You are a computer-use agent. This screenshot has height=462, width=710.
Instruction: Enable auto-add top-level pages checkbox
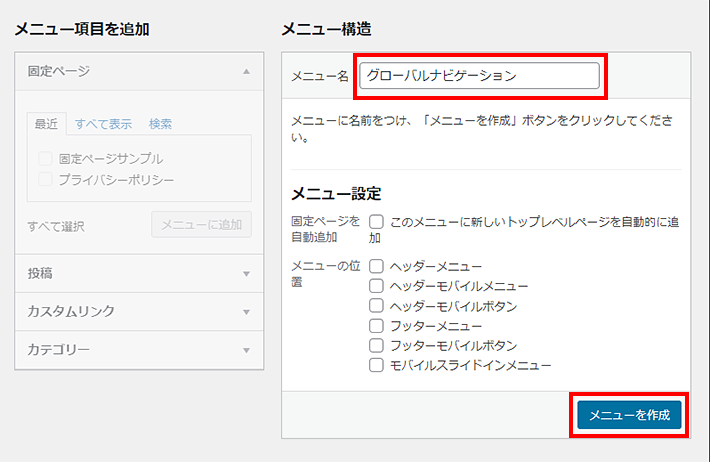pos(376,222)
